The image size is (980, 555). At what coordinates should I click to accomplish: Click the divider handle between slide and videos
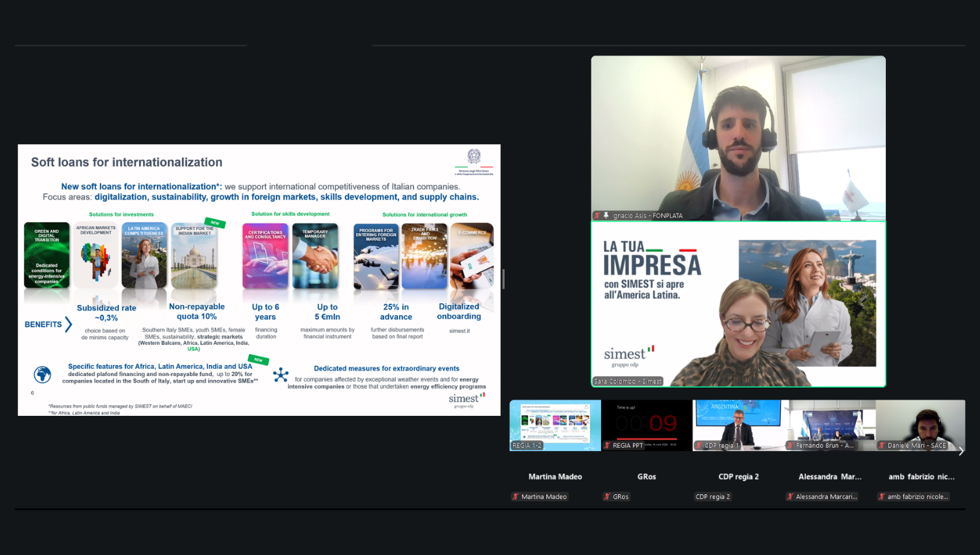pyautogui.click(x=503, y=279)
